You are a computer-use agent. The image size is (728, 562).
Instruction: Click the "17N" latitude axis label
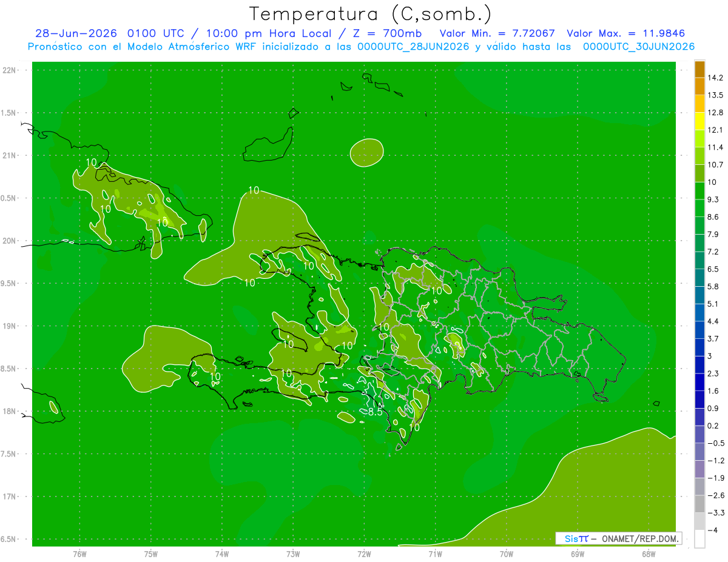pyautogui.click(x=10, y=497)
